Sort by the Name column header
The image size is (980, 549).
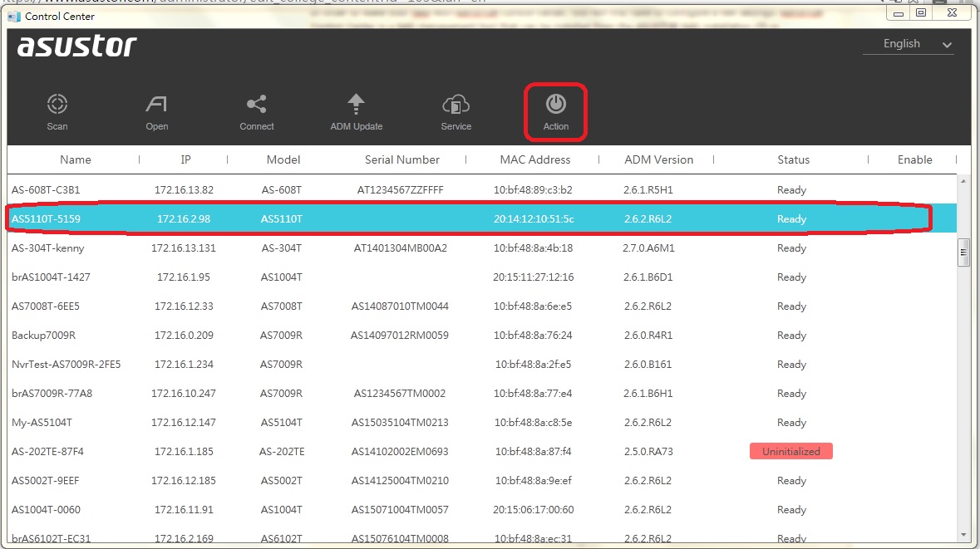tap(76, 160)
